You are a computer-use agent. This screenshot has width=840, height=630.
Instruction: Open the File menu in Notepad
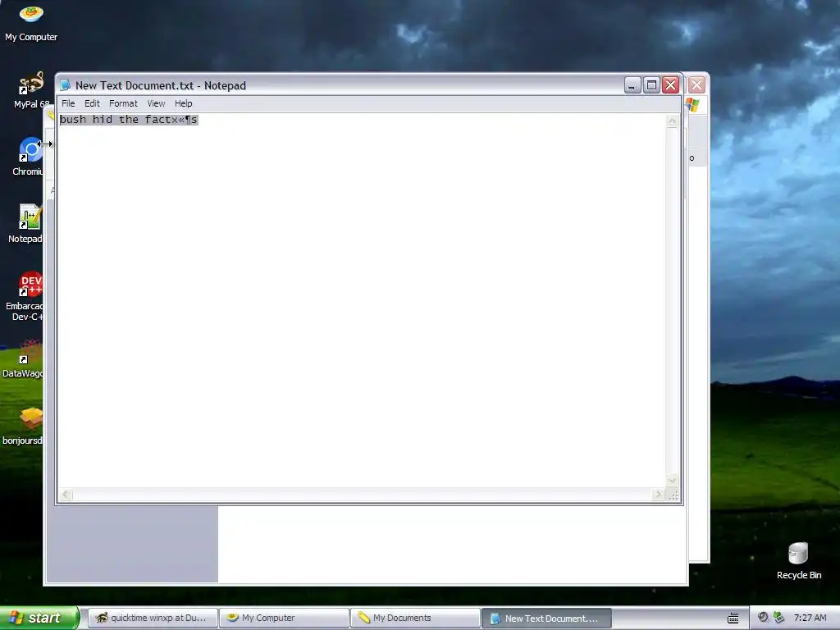click(68, 103)
